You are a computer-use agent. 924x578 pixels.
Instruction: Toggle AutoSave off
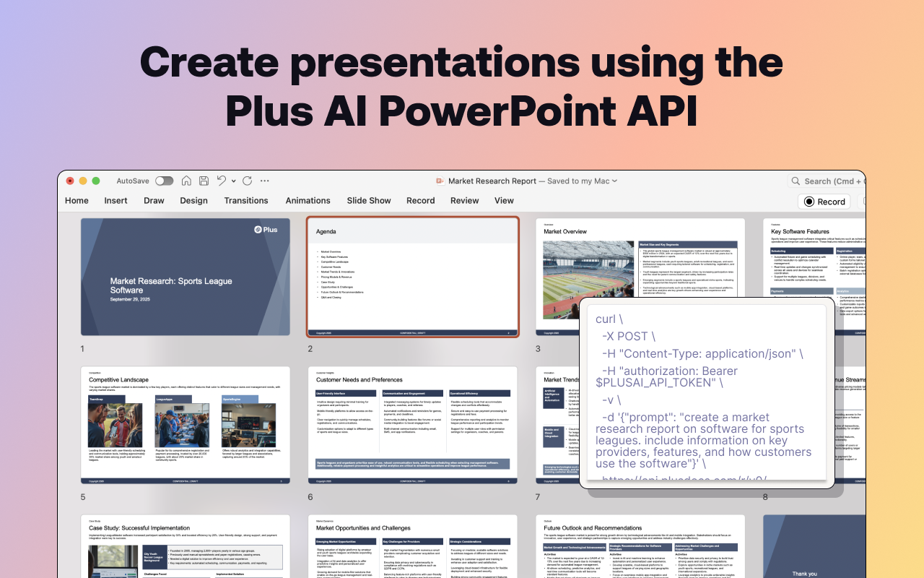(x=164, y=181)
